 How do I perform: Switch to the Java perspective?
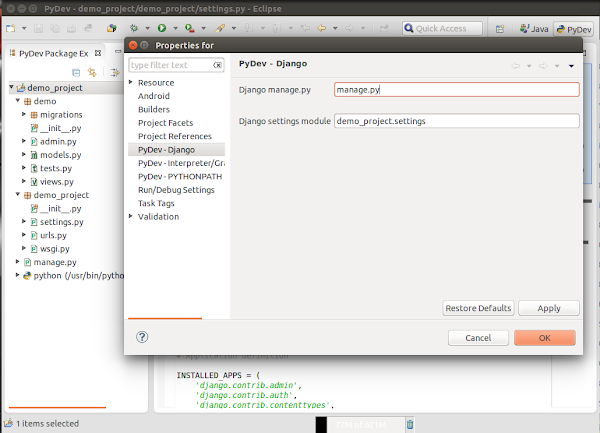(x=534, y=29)
